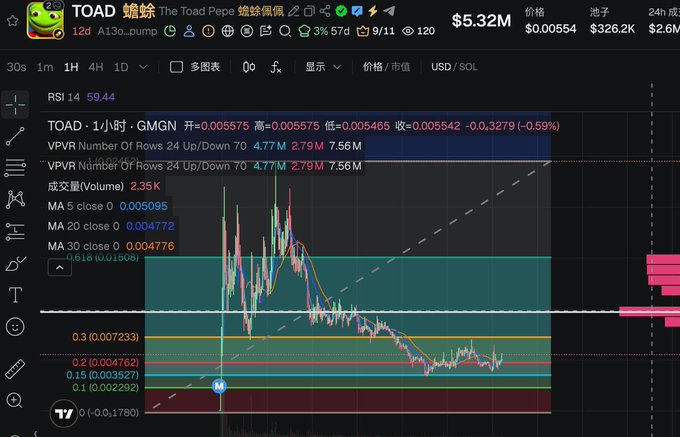Select the text T tool
Viewport: 680px width, 437px height.
15,295
